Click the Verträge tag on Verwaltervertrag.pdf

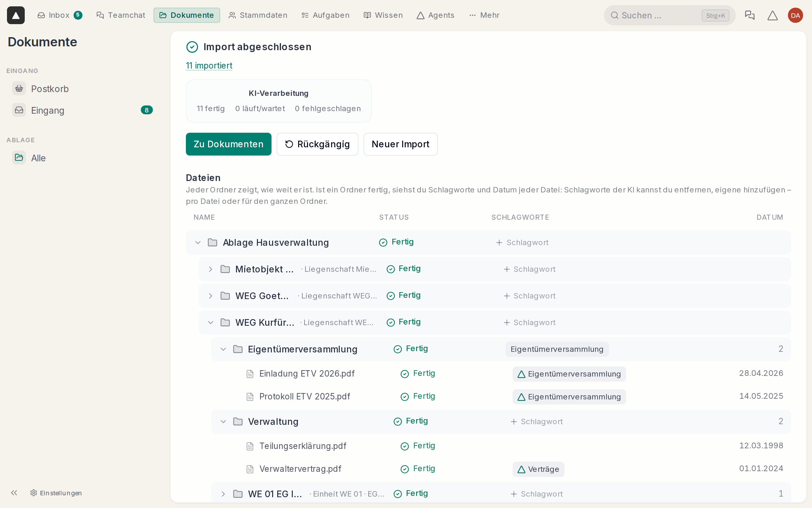pyautogui.click(x=538, y=469)
